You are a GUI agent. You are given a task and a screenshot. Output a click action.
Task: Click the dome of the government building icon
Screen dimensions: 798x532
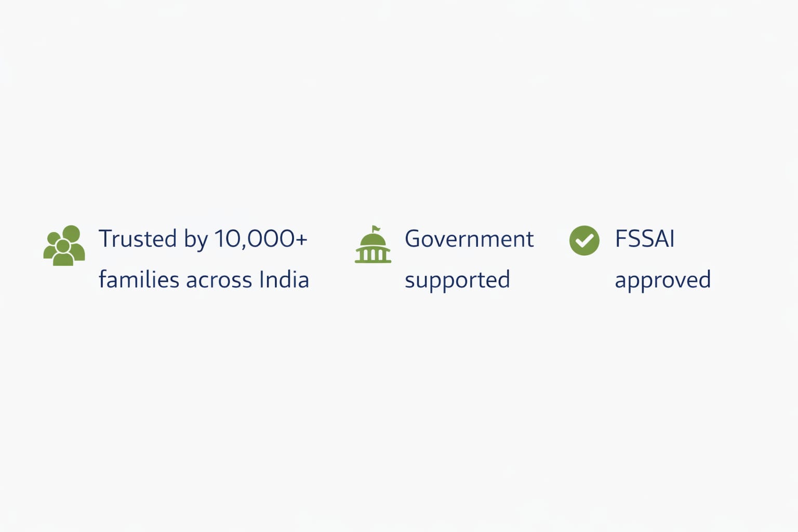point(373,240)
